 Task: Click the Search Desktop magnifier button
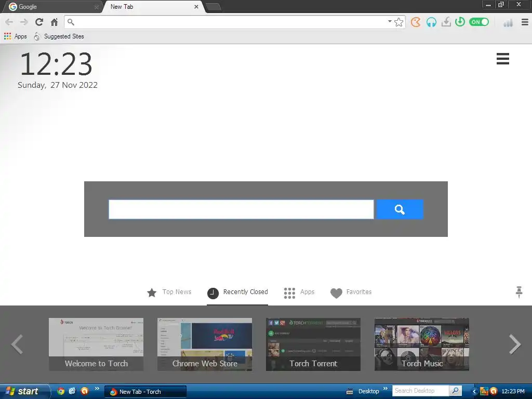point(455,391)
